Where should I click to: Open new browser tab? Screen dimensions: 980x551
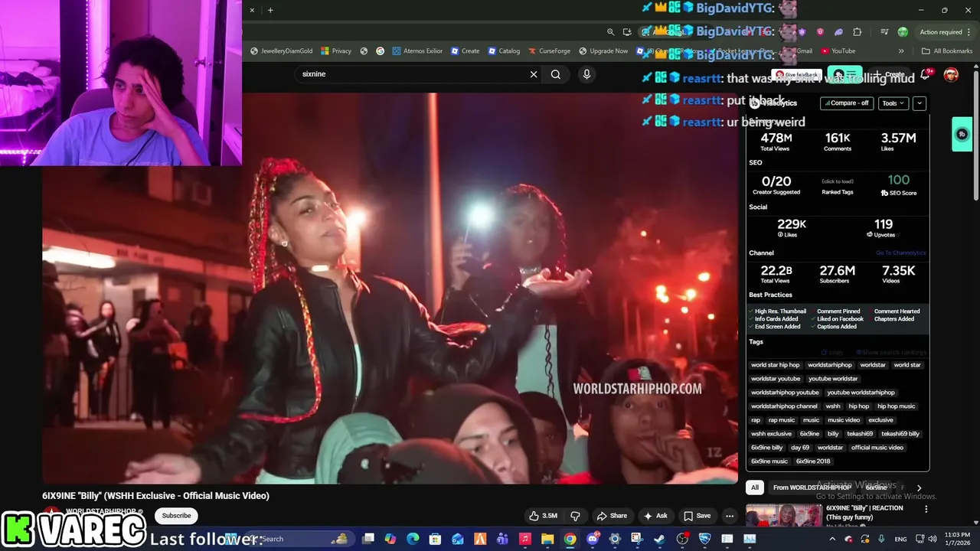click(270, 10)
